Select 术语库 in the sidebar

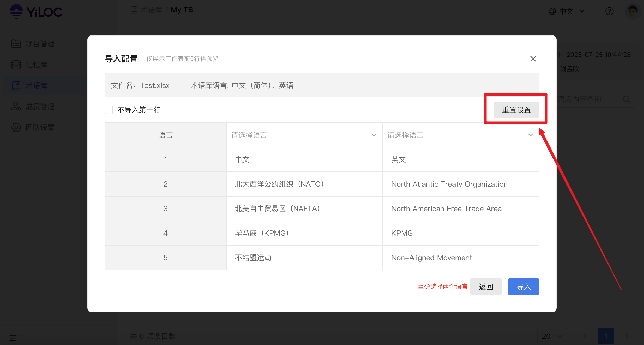click(x=37, y=86)
